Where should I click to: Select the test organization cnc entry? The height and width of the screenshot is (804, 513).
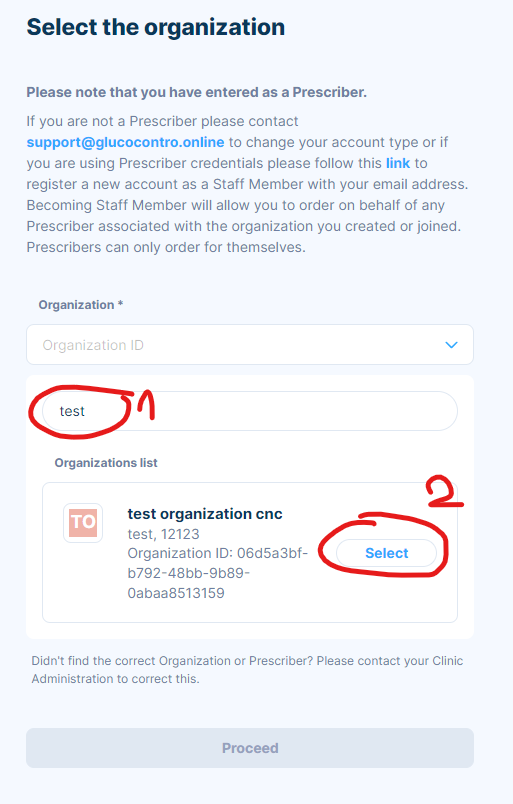[x=386, y=553]
